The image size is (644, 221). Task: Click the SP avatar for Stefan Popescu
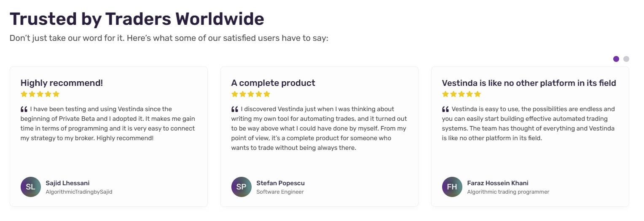(x=241, y=187)
